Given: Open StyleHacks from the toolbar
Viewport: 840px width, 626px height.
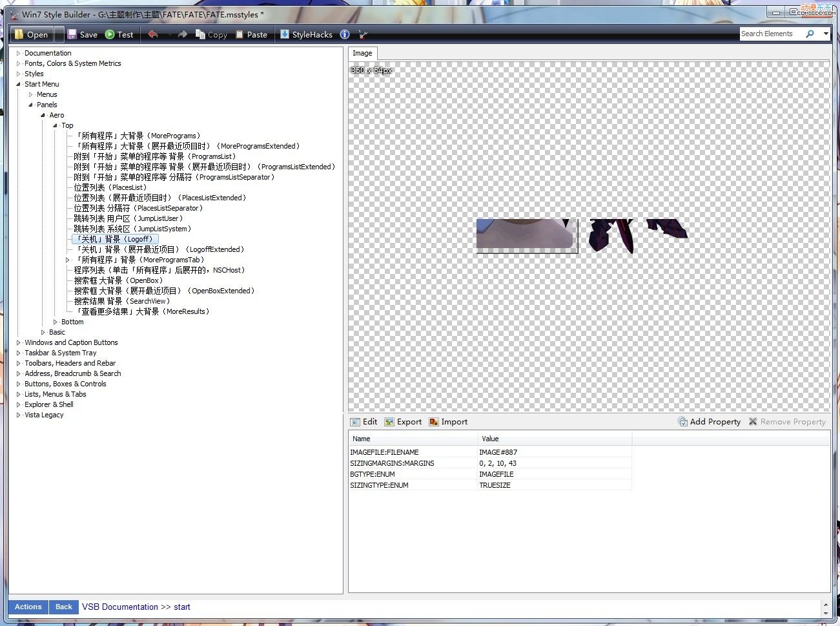Looking at the screenshot, I should [x=306, y=35].
